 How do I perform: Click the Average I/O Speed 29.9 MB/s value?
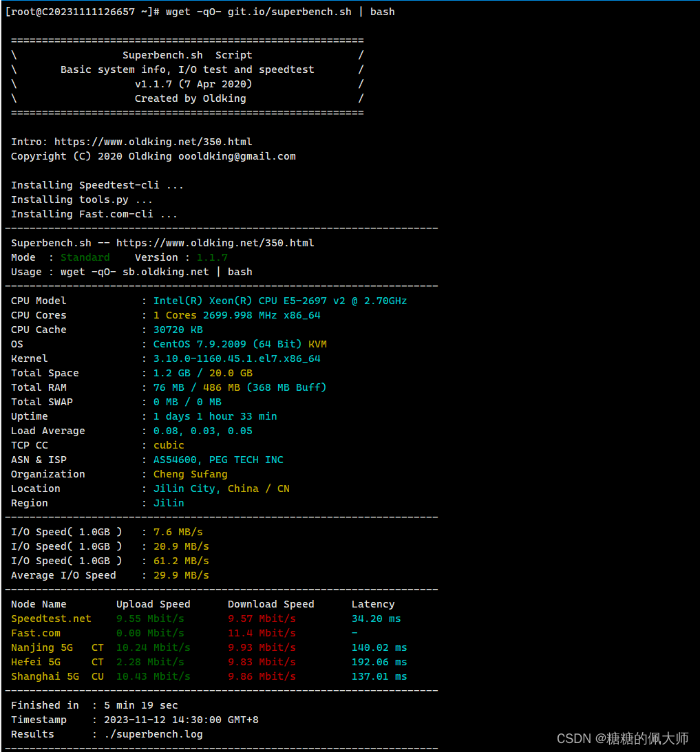[181, 575]
